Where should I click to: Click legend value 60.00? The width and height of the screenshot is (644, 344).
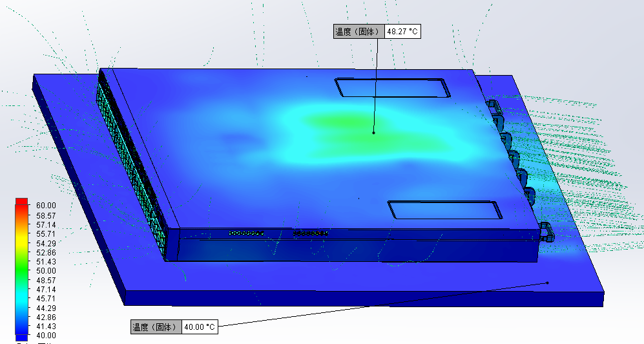click(46, 206)
